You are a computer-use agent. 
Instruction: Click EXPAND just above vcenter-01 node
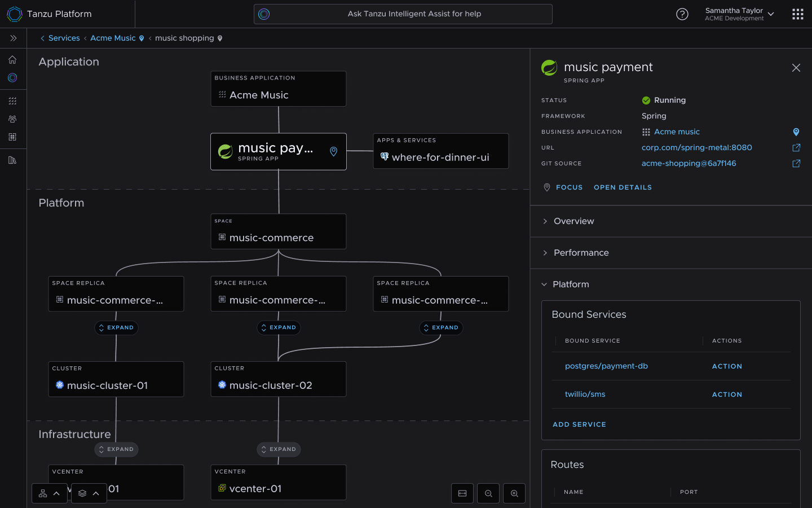coord(279,449)
